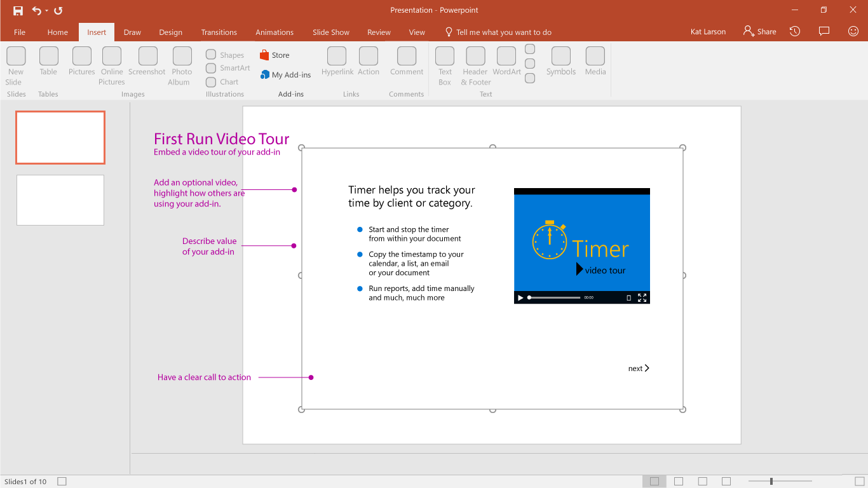Select the second slide thumbnail
This screenshot has height=488, width=868.
(60, 200)
